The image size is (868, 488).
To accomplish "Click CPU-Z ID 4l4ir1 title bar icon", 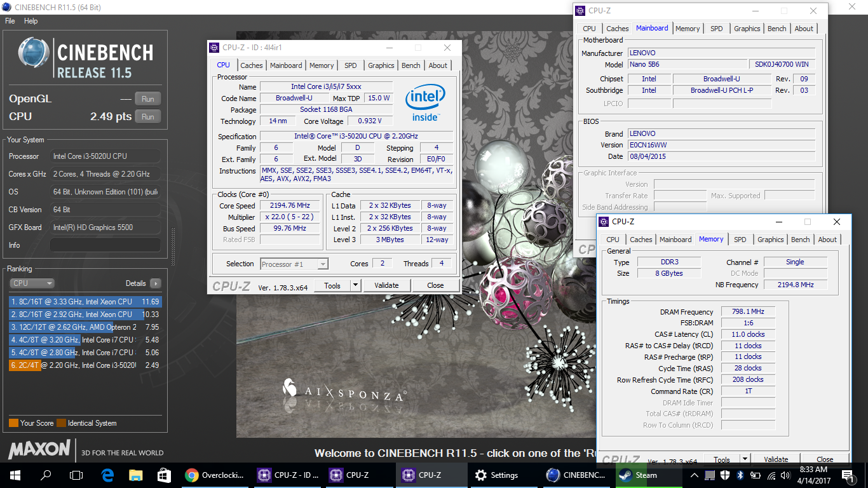I will [215, 48].
